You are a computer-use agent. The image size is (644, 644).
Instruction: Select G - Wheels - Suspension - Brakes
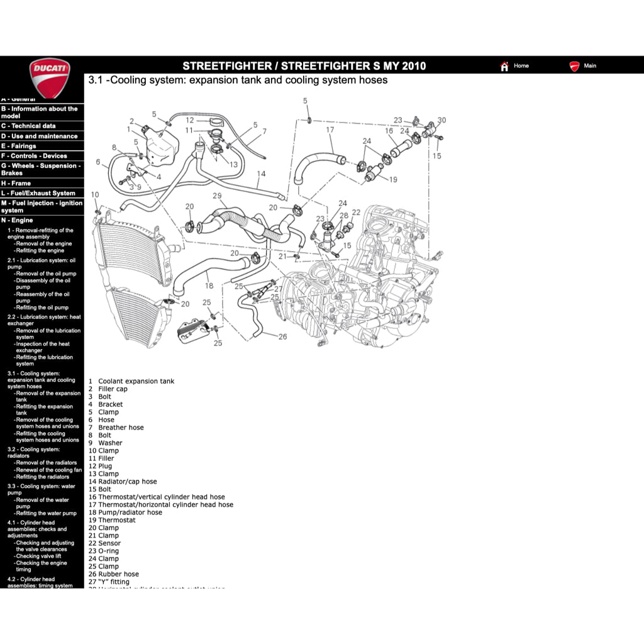(41, 169)
